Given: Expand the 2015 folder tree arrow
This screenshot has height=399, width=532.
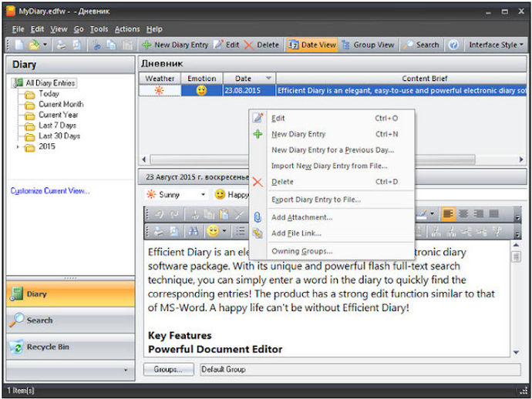Looking at the screenshot, I should tap(18, 147).
